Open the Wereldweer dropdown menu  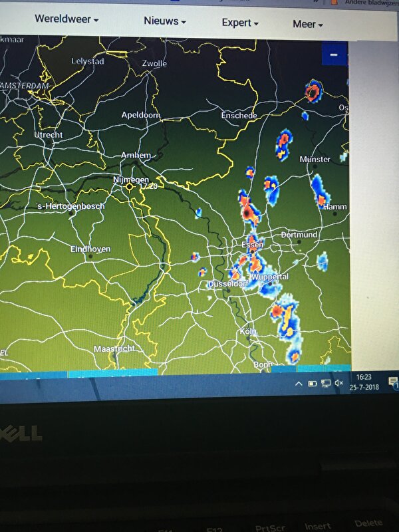(66, 19)
